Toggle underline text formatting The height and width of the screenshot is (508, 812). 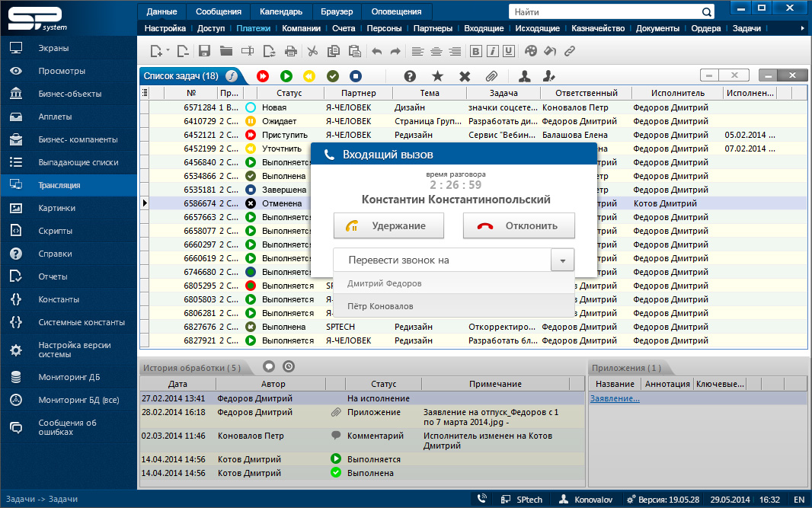[x=508, y=52]
